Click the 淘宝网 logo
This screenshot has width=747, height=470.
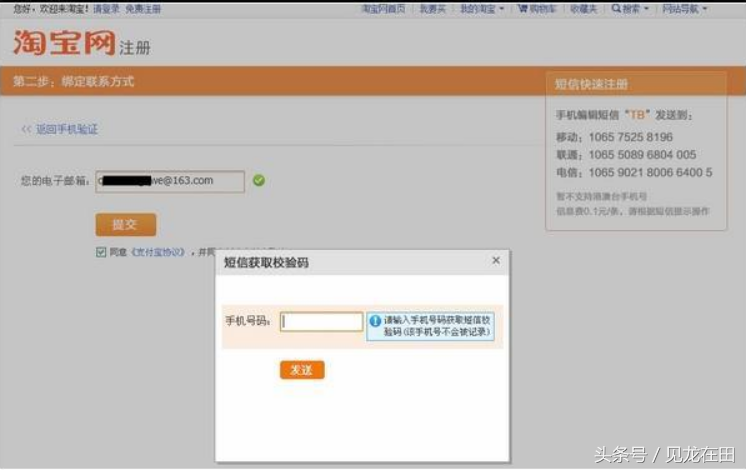(64, 42)
